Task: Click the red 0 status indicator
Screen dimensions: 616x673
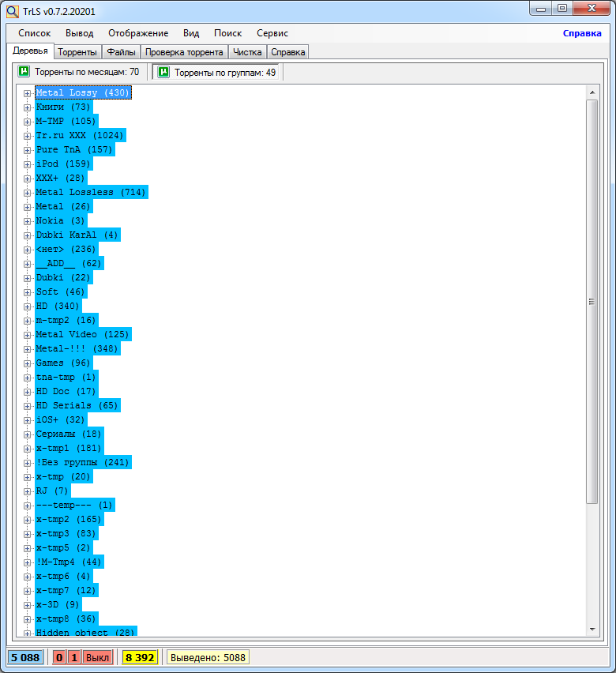Action: click(x=59, y=657)
